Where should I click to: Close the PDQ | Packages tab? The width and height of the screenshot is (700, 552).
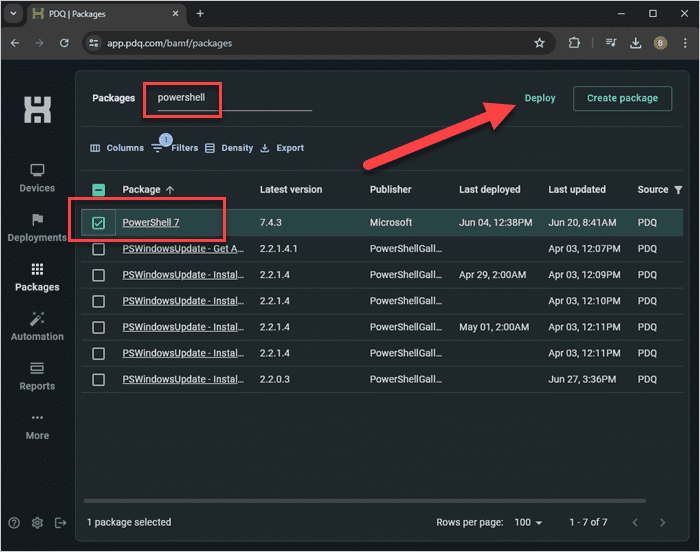pyautogui.click(x=175, y=13)
